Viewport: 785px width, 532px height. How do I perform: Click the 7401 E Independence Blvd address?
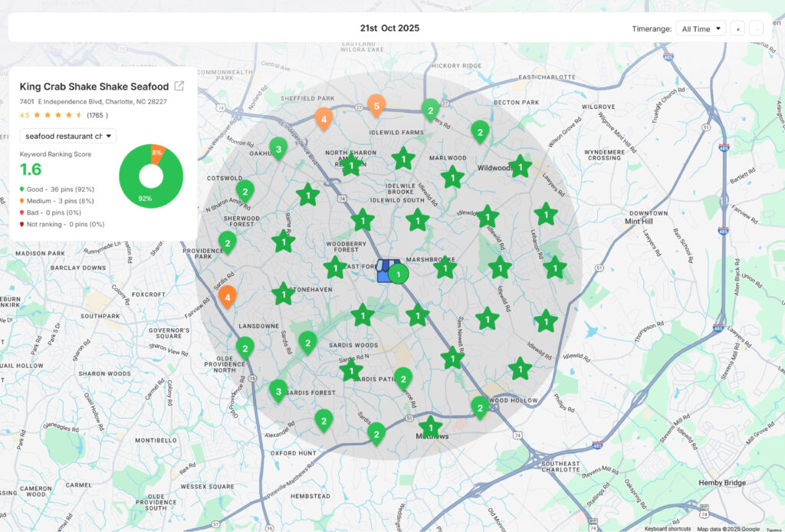(x=93, y=102)
